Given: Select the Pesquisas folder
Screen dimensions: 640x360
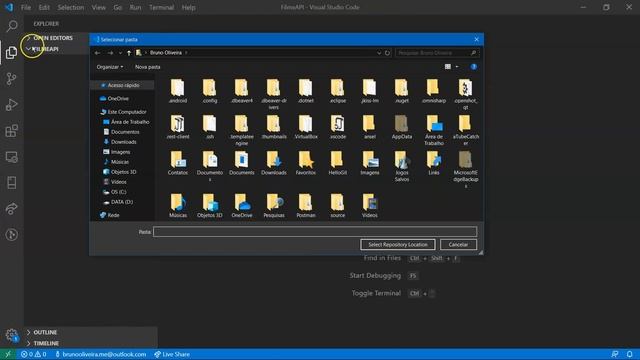Looking at the screenshot, I should pyautogui.click(x=274, y=206).
